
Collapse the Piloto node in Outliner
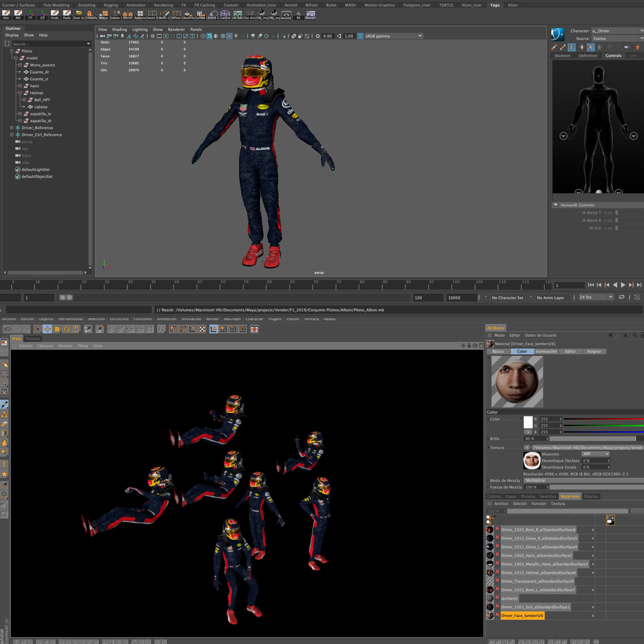click(x=12, y=51)
